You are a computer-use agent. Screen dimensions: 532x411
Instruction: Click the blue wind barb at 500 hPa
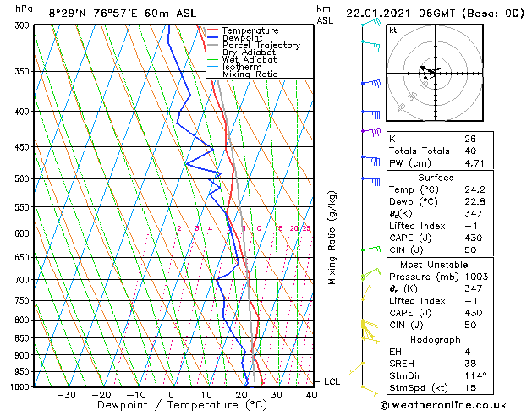370,181
